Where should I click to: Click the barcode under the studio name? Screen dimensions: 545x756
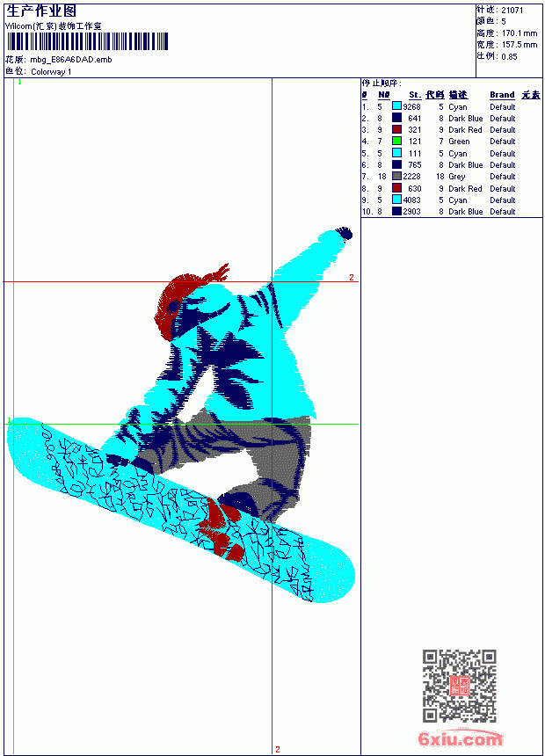(87, 41)
